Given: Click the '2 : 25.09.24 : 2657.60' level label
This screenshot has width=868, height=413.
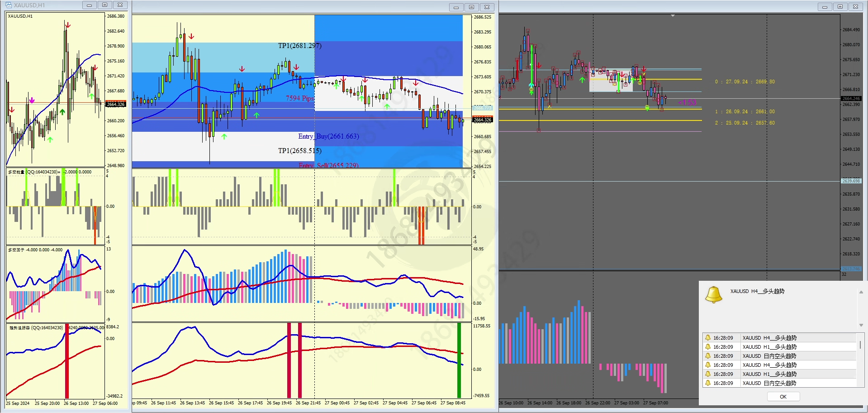Looking at the screenshot, I should point(745,123).
